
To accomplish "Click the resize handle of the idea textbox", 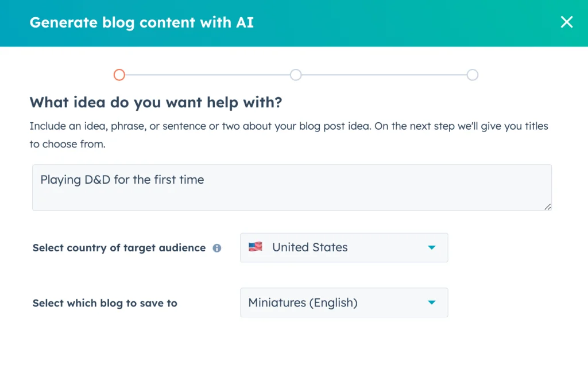I will 548,207.
